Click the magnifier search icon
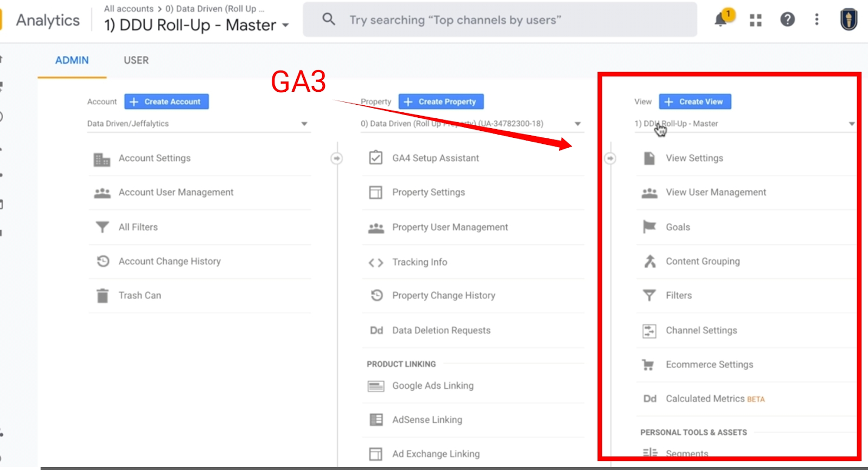The height and width of the screenshot is (470, 868). (328, 19)
